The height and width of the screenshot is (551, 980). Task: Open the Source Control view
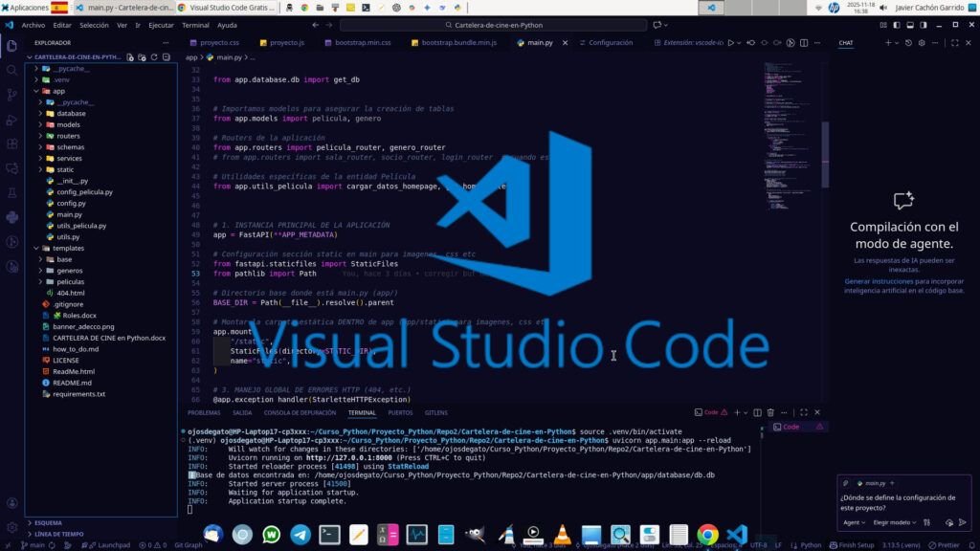pyautogui.click(x=11, y=95)
